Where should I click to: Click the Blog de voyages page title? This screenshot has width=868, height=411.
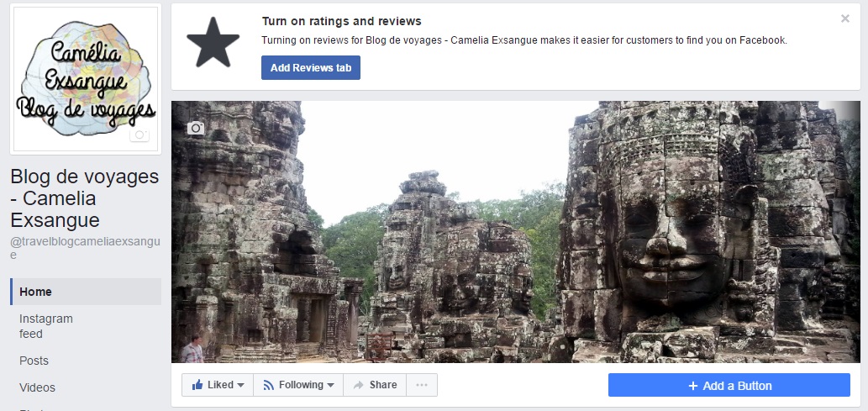[x=84, y=198]
